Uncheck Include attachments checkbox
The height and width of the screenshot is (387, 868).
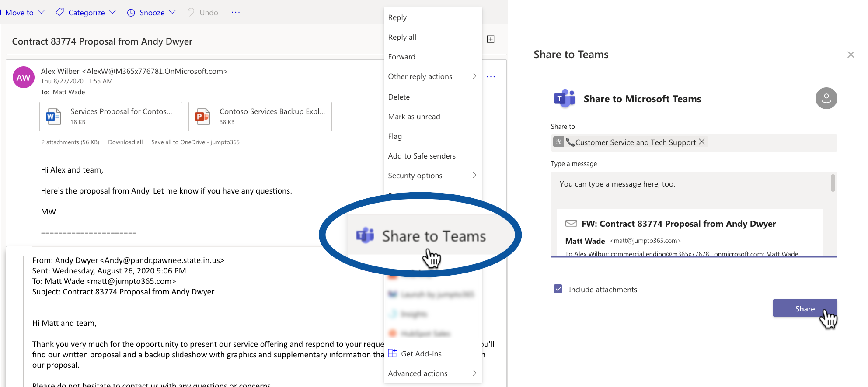point(558,289)
